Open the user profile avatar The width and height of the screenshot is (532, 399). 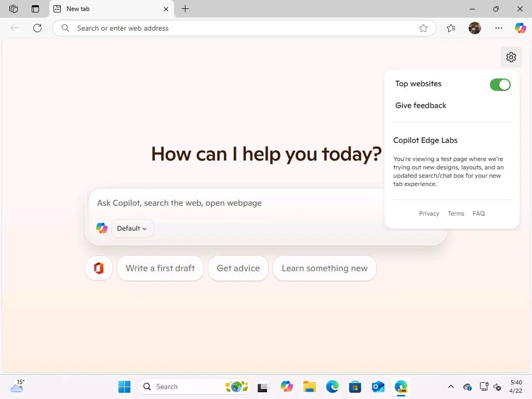475,28
